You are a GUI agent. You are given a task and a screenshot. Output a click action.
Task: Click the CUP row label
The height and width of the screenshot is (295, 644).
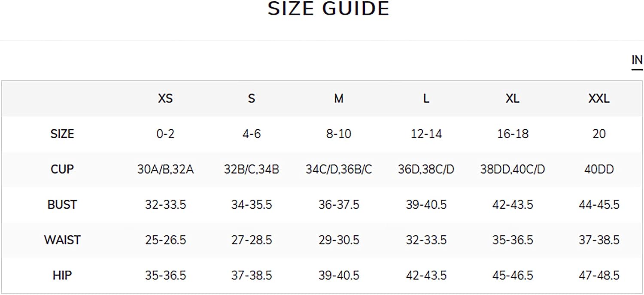tap(62, 169)
